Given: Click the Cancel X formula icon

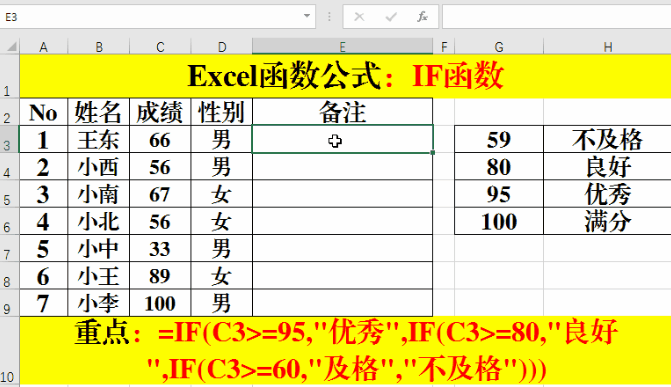Looking at the screenshot, I should click(x=359, y=17).
